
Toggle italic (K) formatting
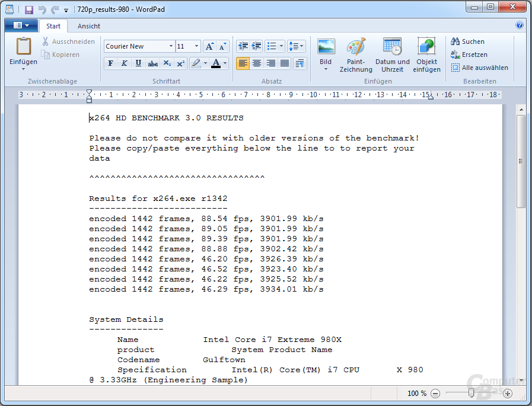tap(125, 63)
